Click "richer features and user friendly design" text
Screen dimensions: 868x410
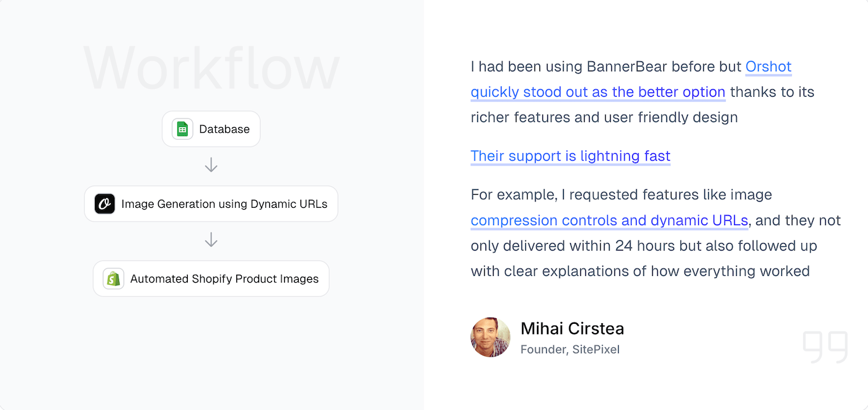coord(604,117)
